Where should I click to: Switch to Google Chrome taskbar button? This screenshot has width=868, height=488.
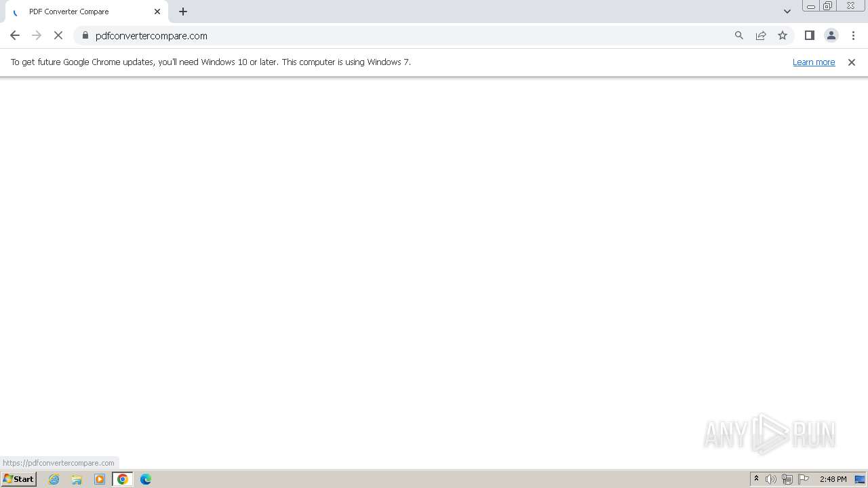pos(123,479)
